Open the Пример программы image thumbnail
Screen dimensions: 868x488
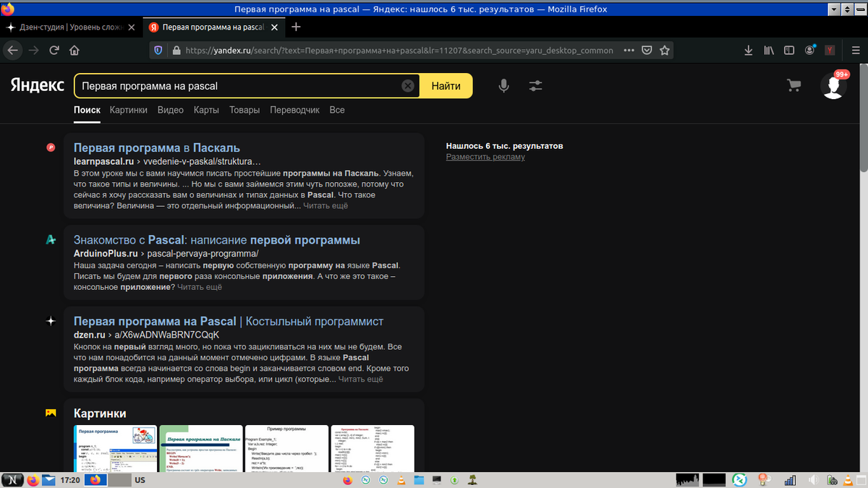tap(286, 448)
